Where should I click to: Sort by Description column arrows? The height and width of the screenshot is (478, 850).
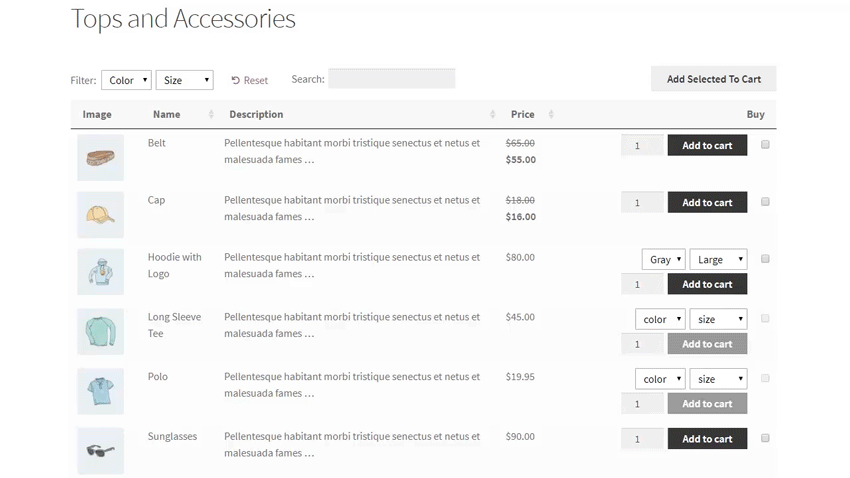493,115
